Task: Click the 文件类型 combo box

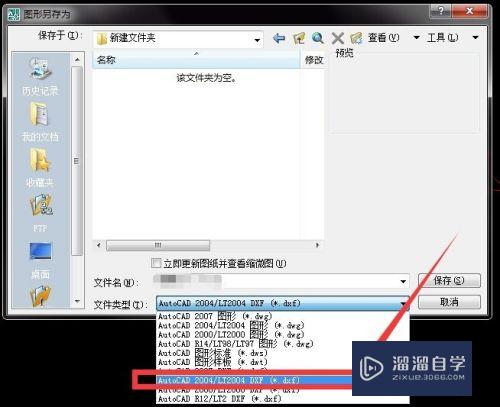Action: 283,303
